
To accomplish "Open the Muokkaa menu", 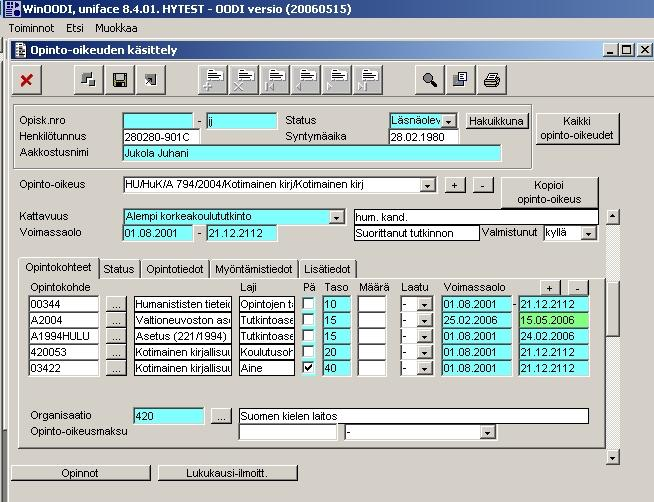I will click(x=116, y=28).
